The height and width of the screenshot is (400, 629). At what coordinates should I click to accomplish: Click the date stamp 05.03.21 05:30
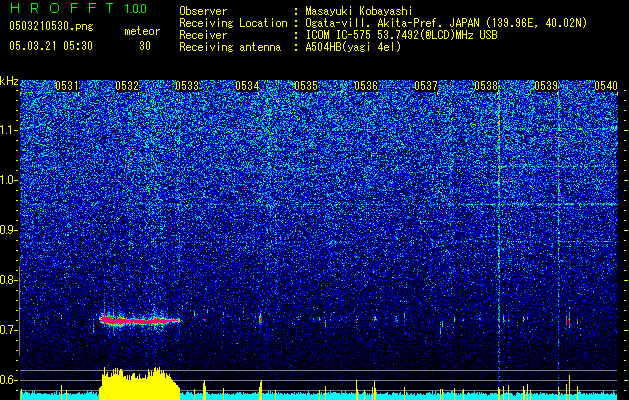click(51, 46)
